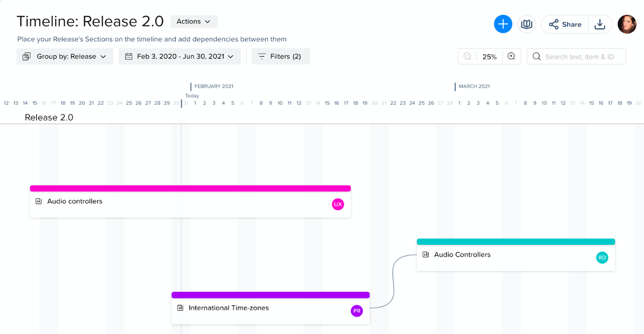Click the download icon button
The image size is (644, 334).
tap(600, 24)
